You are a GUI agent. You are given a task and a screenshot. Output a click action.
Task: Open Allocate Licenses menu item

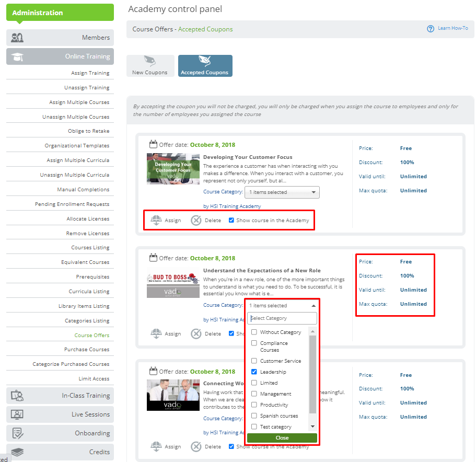[88, 218]
